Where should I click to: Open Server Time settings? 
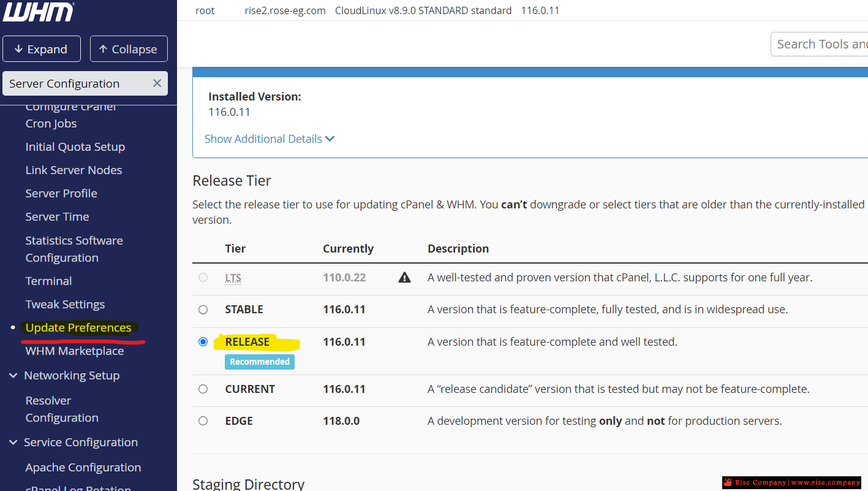pyautogui.click(x=57, y=216)
